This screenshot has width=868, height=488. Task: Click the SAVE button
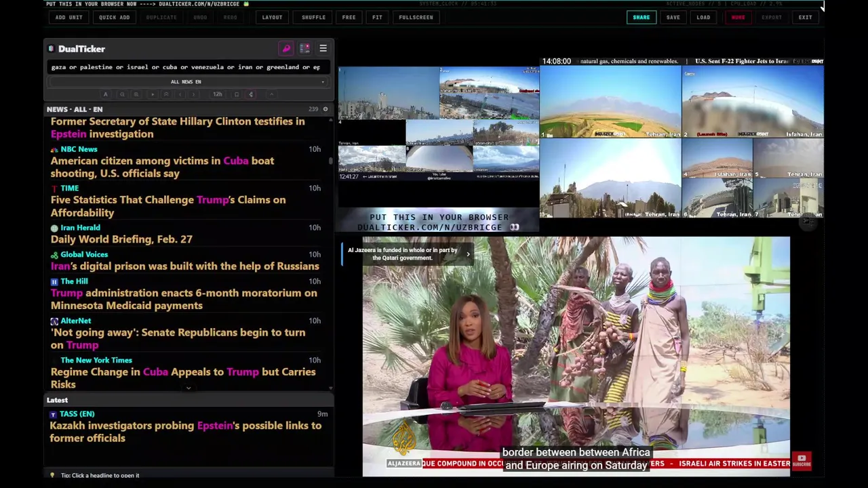(x=673, y=18)
